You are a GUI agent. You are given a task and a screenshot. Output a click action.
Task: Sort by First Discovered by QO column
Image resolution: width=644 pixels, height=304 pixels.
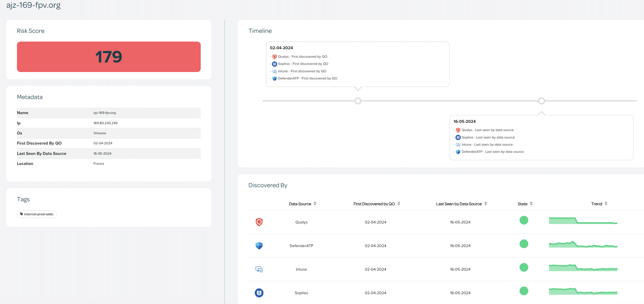pyautogui.click(x=399, y=204)
